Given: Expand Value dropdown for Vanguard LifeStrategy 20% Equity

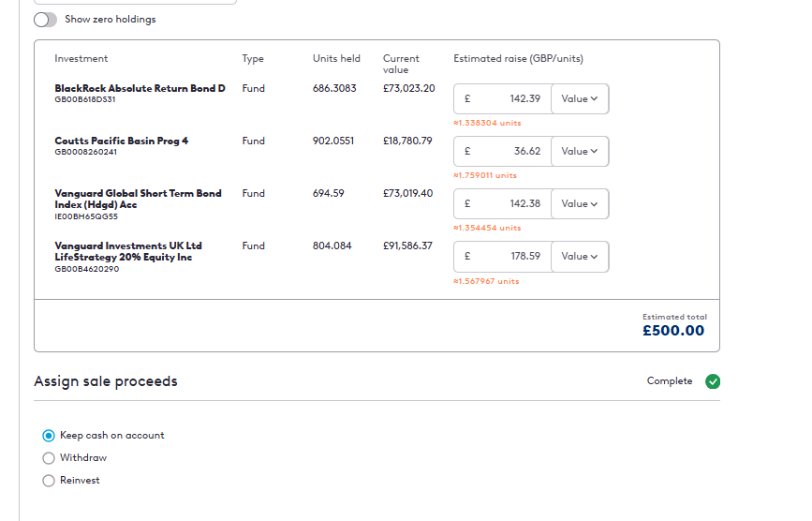Looking at the screenshot, I should point(580,257).
